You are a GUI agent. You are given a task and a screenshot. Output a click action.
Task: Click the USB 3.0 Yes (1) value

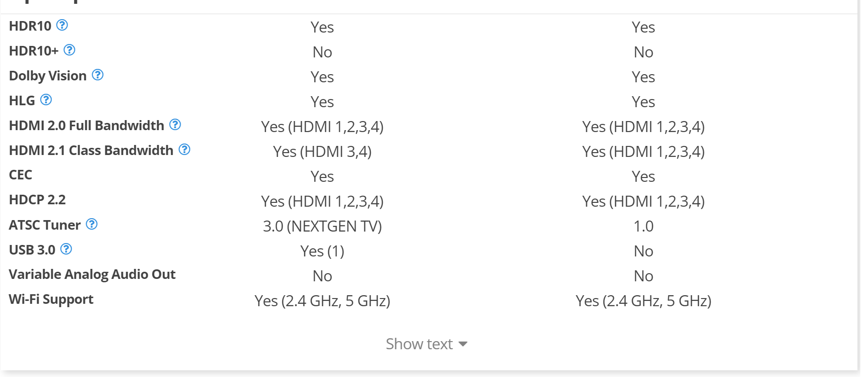pos(322,251)
